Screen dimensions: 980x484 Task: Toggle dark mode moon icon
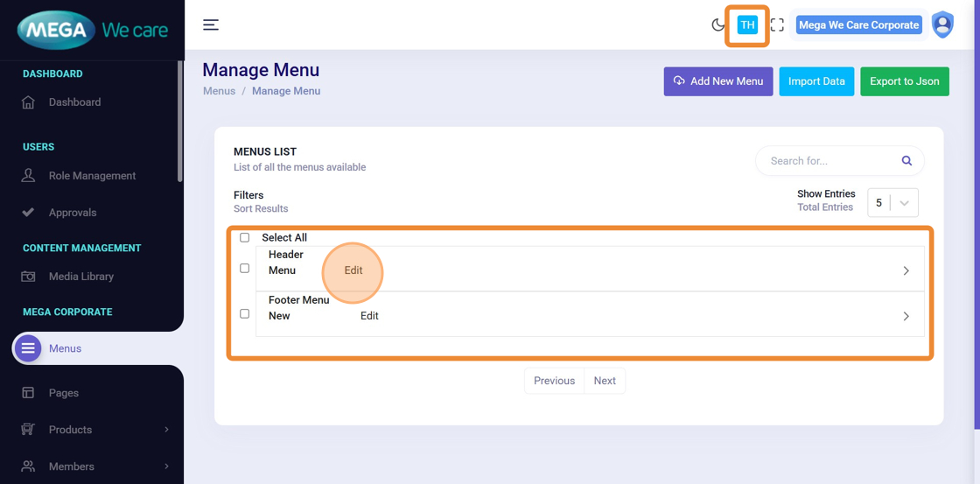pyautogui.click(x=718, y=25)
